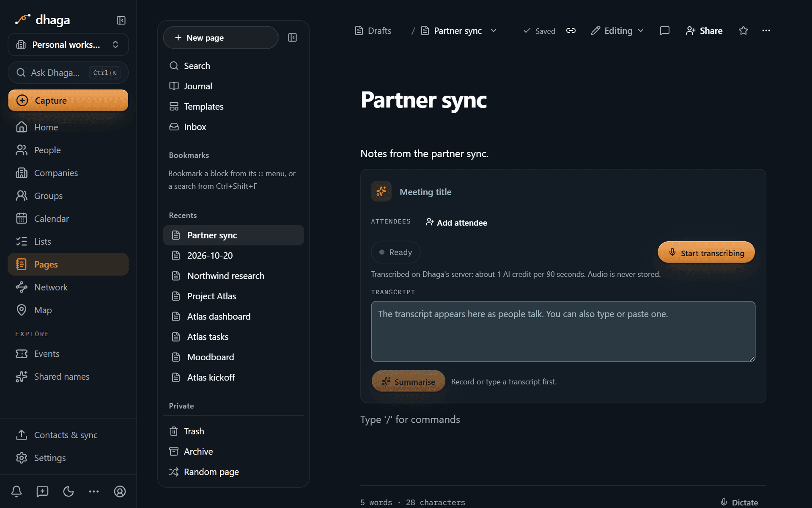Open the Atlas dashboard page

point(233,316)
